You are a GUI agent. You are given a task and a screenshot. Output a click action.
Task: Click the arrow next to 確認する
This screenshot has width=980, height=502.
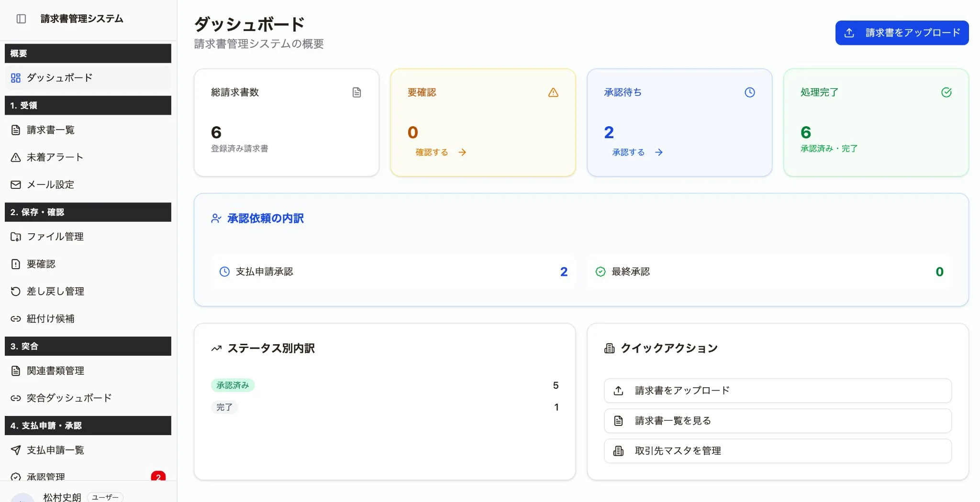click(462, 152)
